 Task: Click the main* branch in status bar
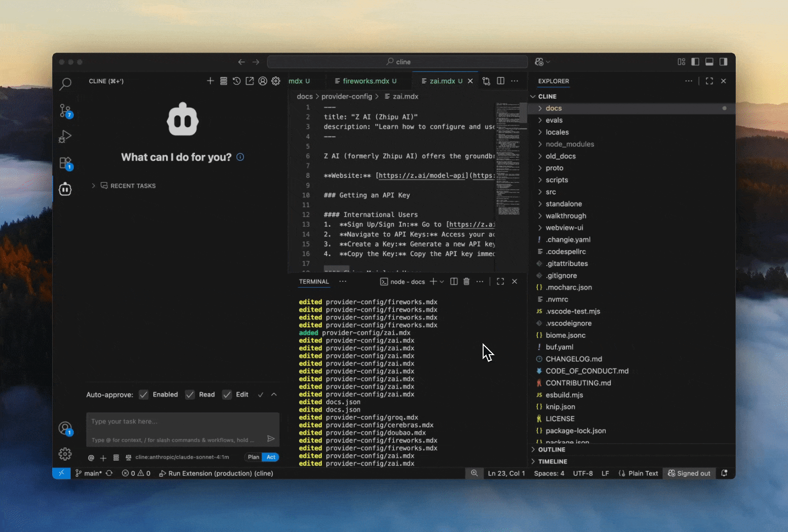click(x=89, y=473)
